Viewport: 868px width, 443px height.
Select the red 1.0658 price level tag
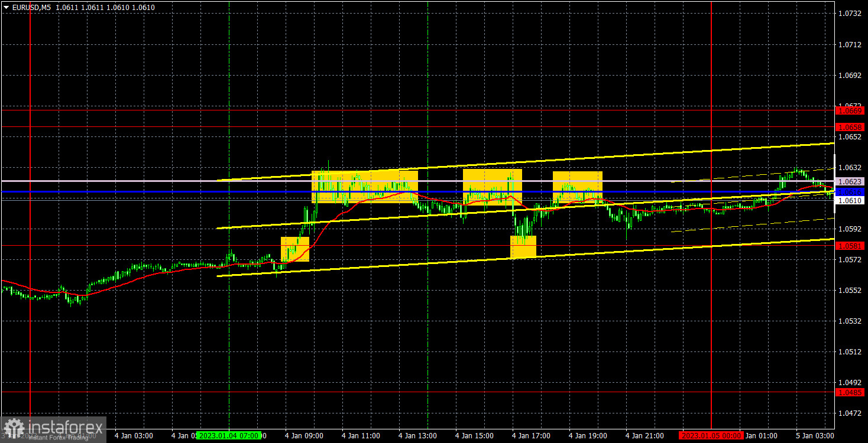pyautogui.click(x=850, y=127)
